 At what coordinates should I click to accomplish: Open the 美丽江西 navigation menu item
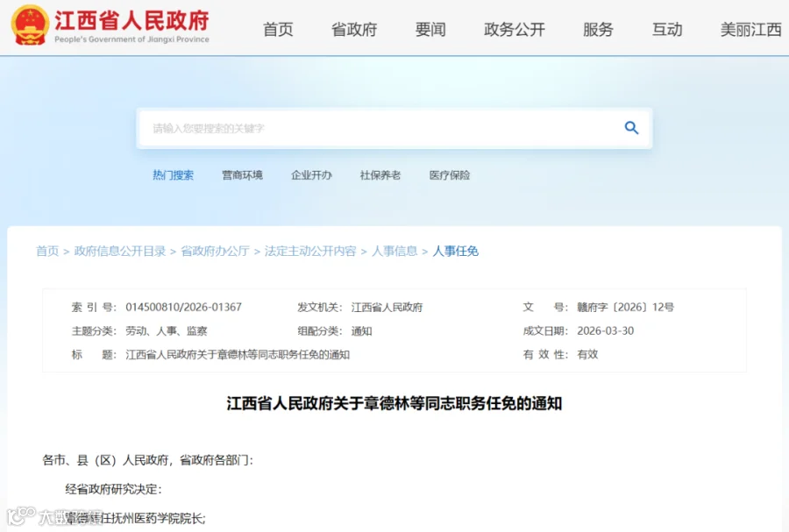750,30
